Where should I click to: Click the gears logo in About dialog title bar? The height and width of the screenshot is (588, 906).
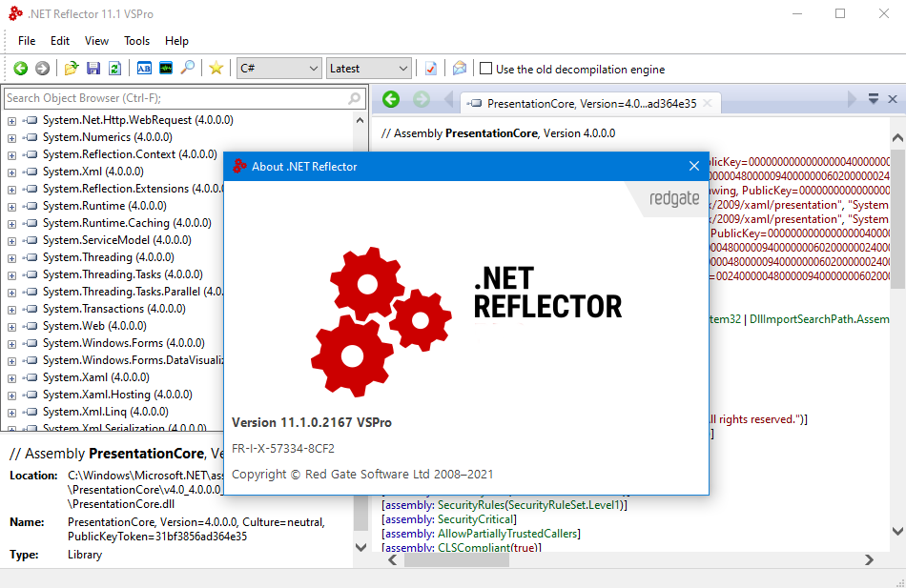pos(239,167)
